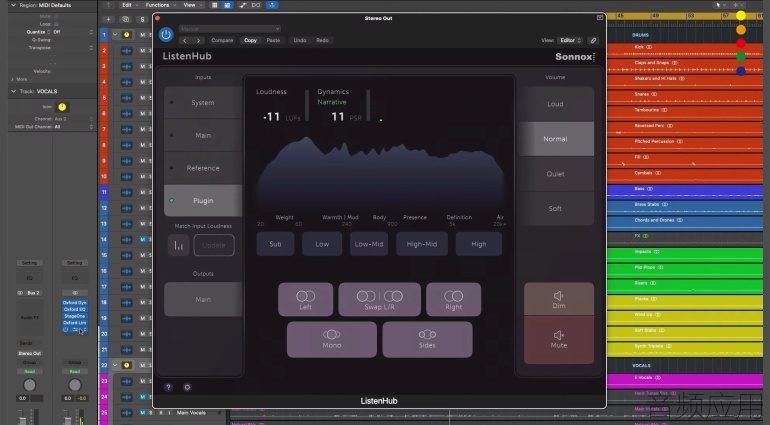770x425 pixels.
Task: Click the track 2 audio waveform icon
Action: coord(126,51)
